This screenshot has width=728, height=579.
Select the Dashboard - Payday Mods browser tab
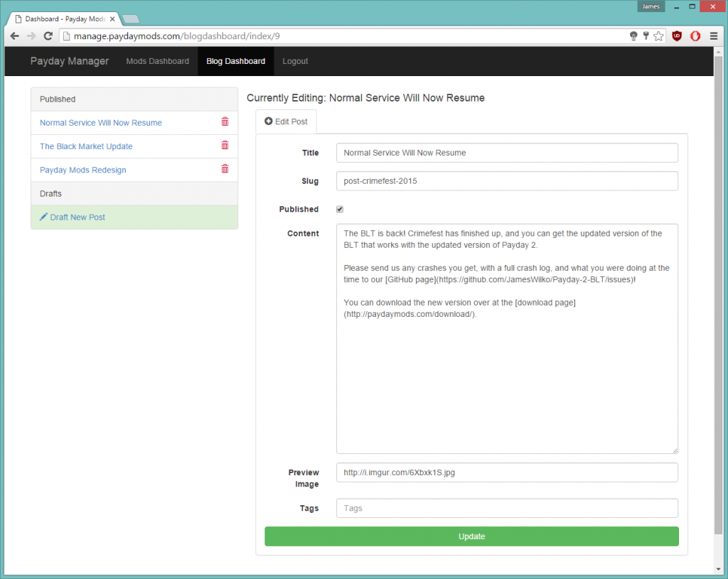65,19
